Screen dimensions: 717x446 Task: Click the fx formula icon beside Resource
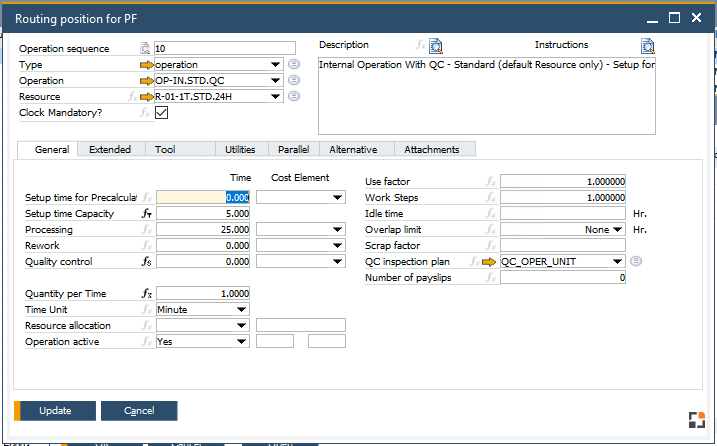[x=132, y=97]
